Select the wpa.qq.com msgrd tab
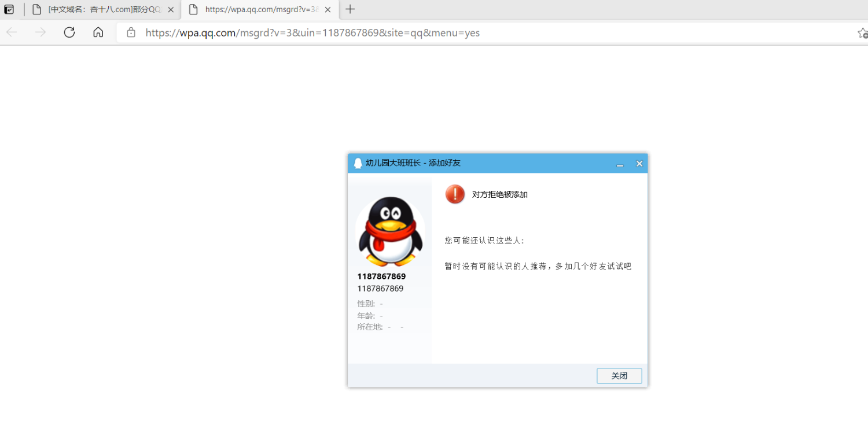This screenshot has width=868, height=428. pyautogui.click(x=262, y=9)
